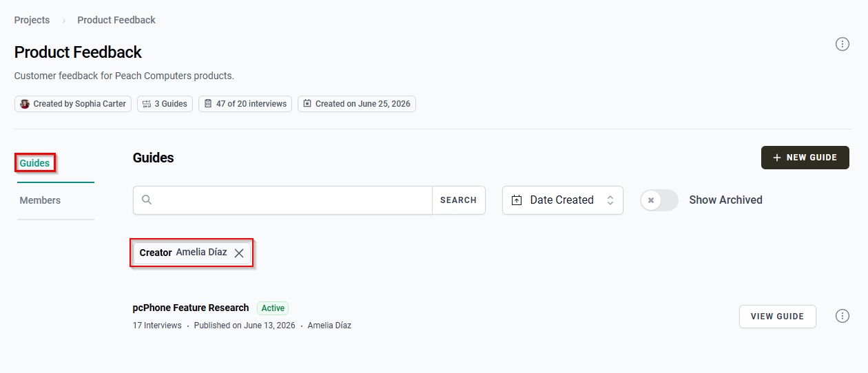Switch to the Guides tab

click(x=35, y=163)
